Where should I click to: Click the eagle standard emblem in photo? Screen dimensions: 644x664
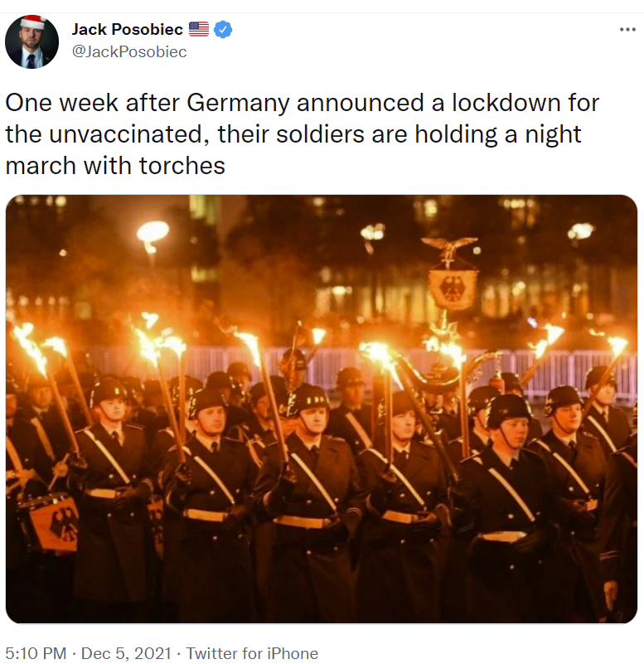pyautogui.click(x=452, y=289)
